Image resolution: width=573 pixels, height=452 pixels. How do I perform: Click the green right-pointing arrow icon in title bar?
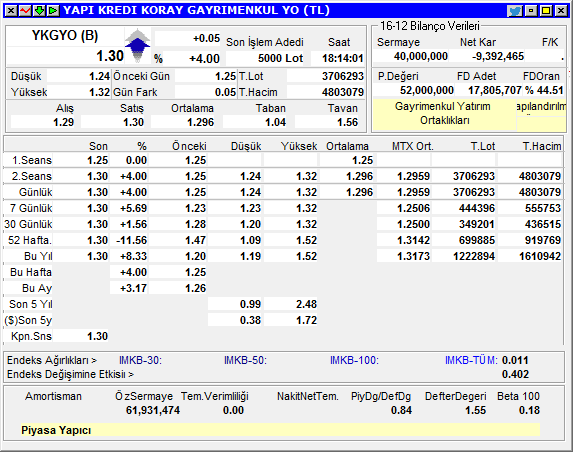point(53,11)
